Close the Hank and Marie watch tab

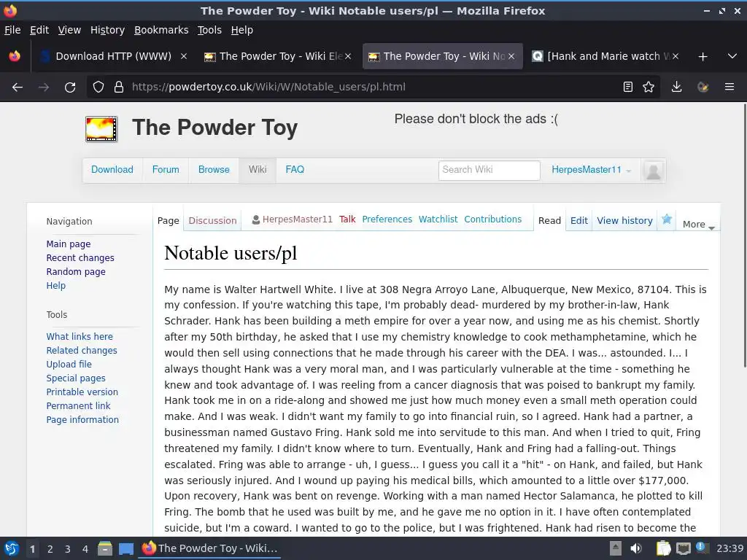tap(676, 56)
